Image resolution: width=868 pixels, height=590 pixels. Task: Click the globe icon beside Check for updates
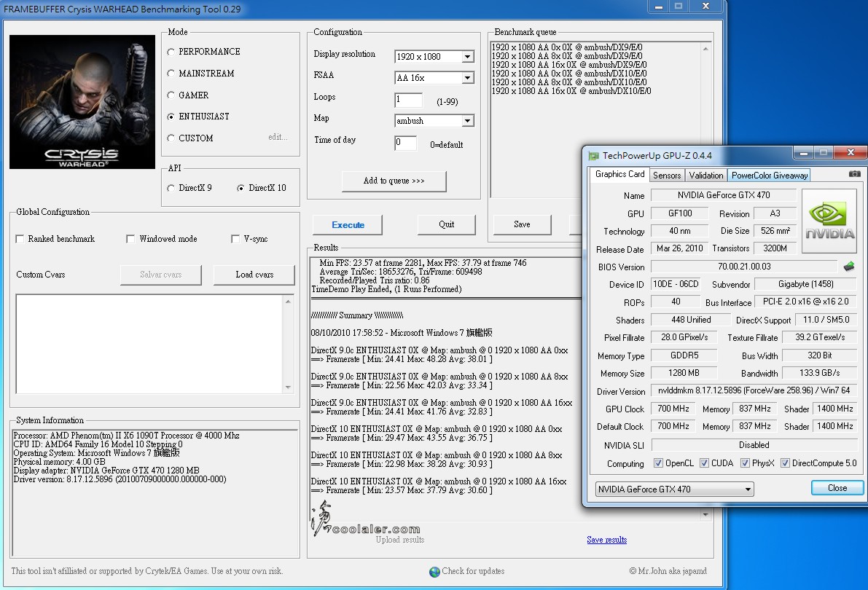click(x=434, y=572)
